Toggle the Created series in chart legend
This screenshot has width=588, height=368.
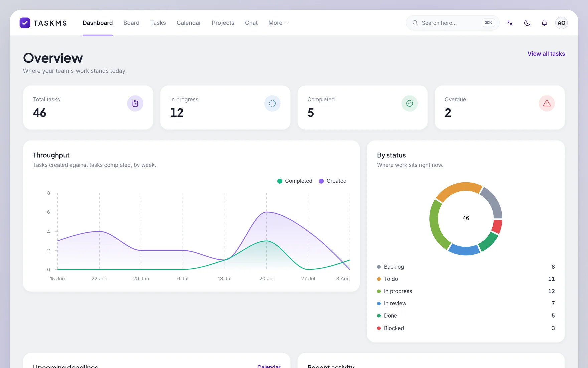333,181
